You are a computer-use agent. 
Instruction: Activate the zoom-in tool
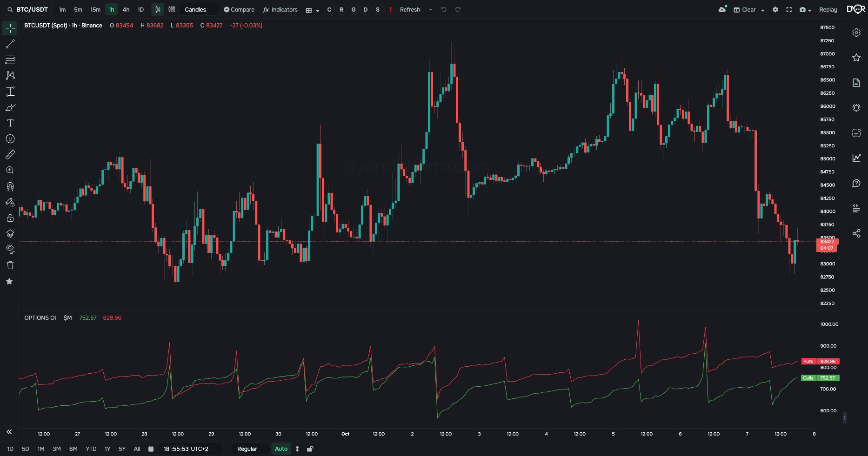tap(10, 171)
